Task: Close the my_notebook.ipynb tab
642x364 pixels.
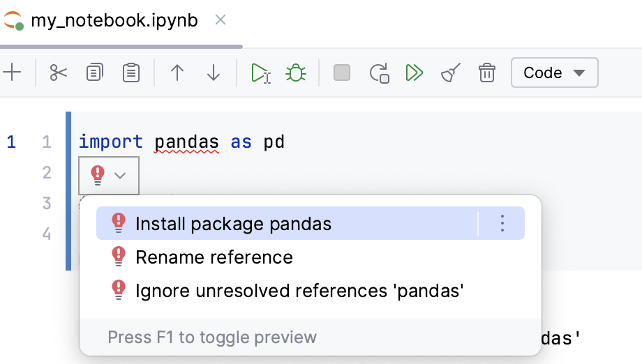Action: 221,20
